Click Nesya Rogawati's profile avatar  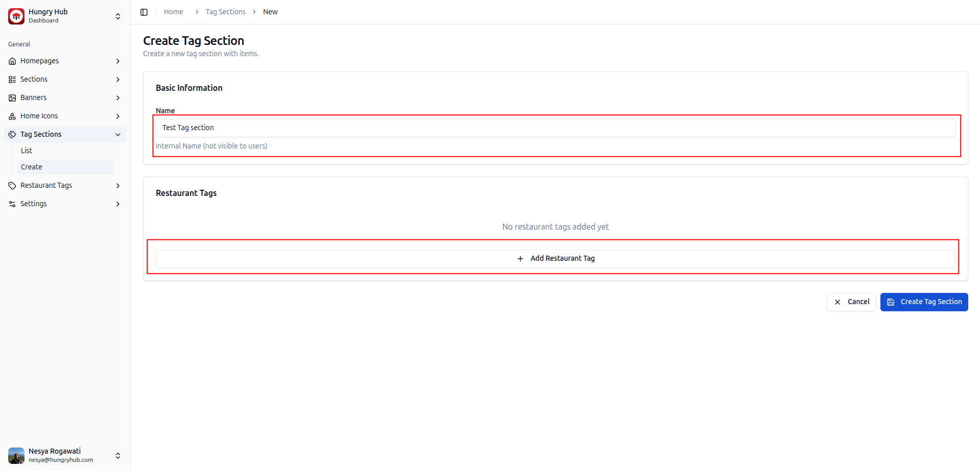pyautogui.click(x=16, y=455)
